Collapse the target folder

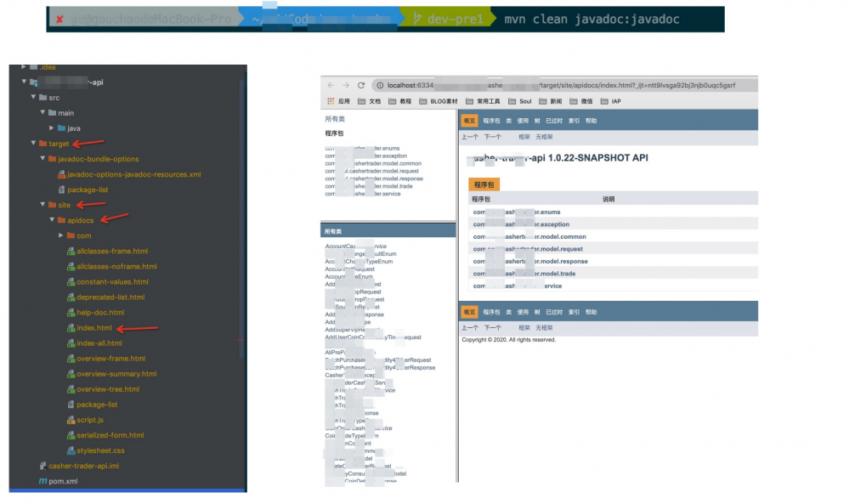tap(33, 144)
